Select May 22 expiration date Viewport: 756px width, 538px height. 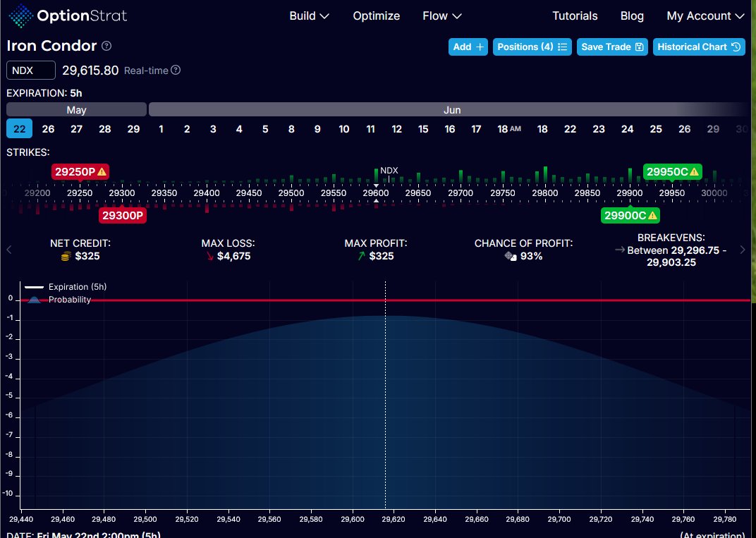(x=19, y=129)
